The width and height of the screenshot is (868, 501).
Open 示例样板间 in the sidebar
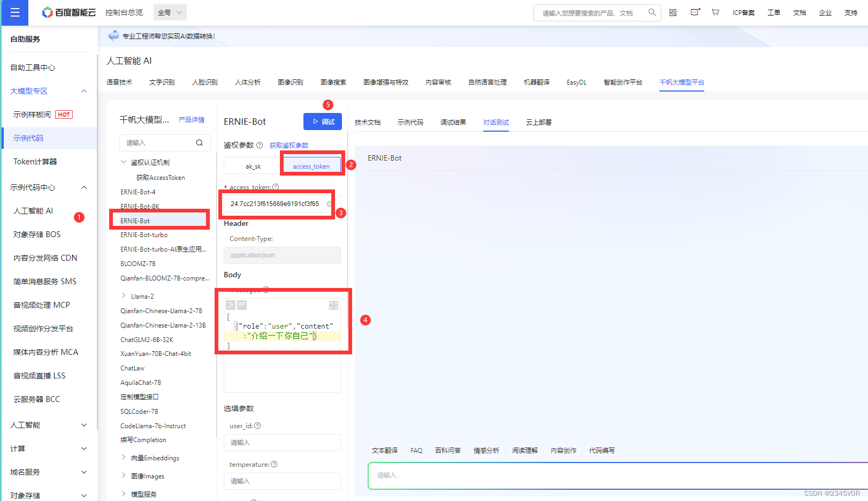click(32, 115)
